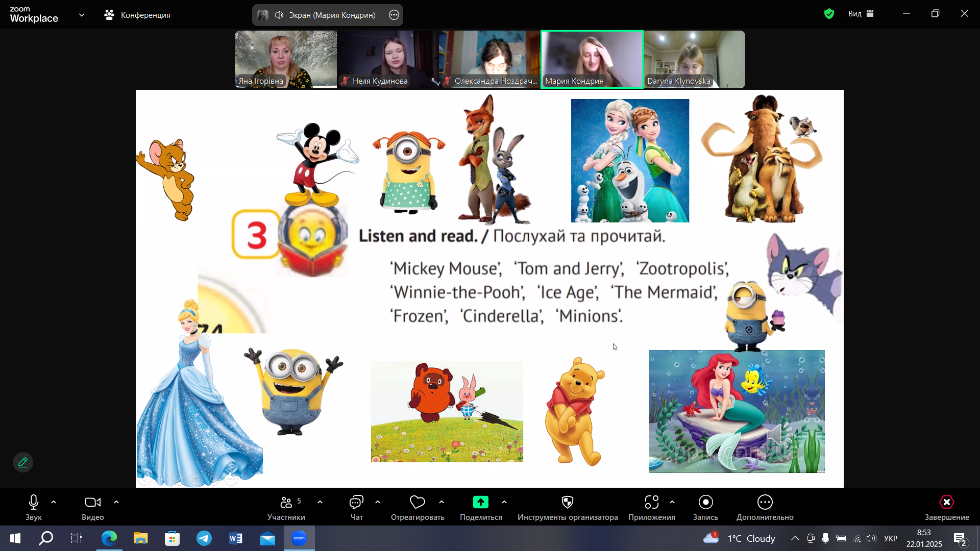The image size is (980, 551).
Task: Select Яна Ігорівна video thumbnail
Action: click(286, 59)
